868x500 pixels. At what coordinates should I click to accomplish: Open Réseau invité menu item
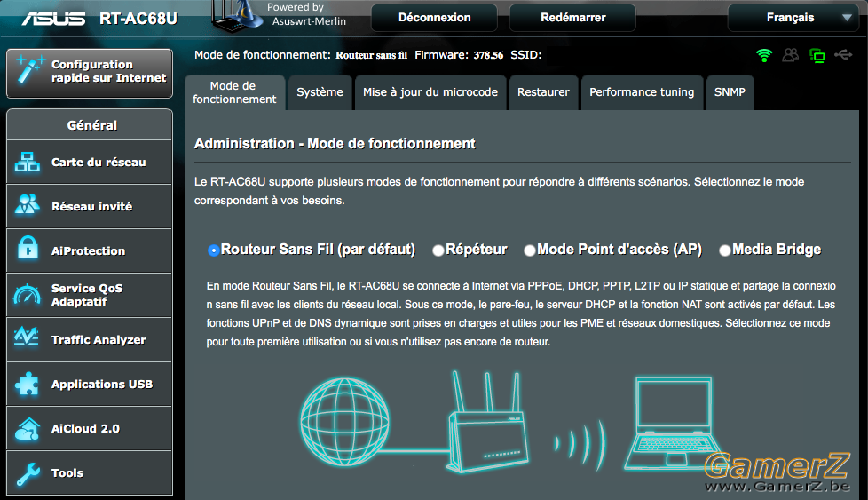(x=89, y=207)
